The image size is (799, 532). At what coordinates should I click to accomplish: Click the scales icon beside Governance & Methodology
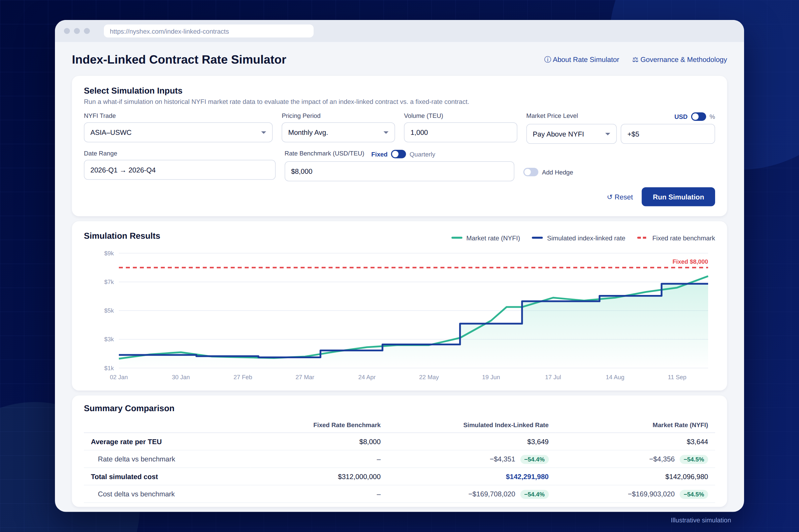pos(635,60)
